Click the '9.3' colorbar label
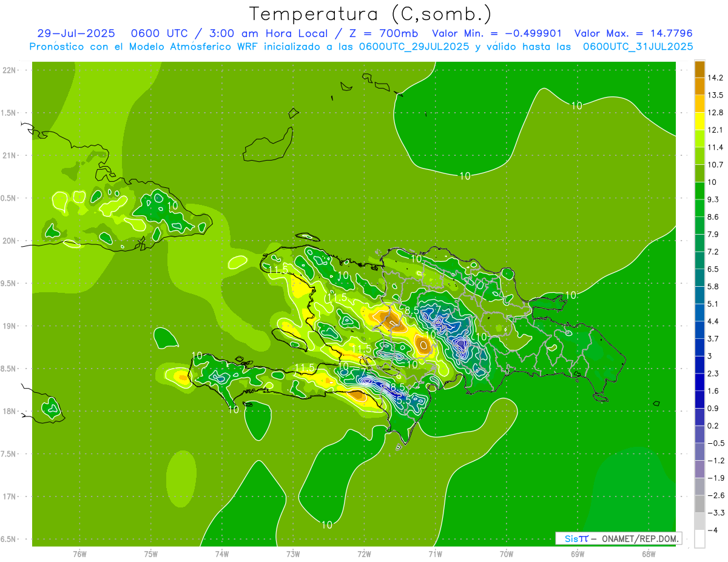Viewport: 728px width, 562px height. pyautogui.click(x=713, y=199)
